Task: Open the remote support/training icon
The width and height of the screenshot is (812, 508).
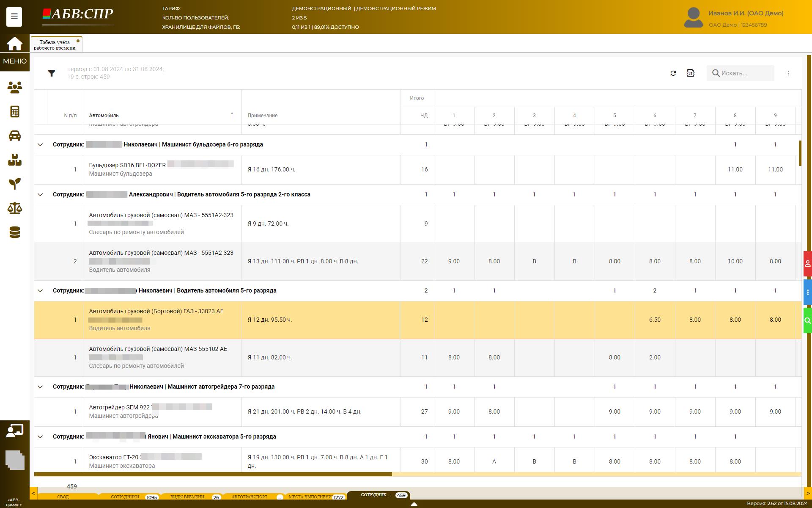Action: click(x=15, y=431)
